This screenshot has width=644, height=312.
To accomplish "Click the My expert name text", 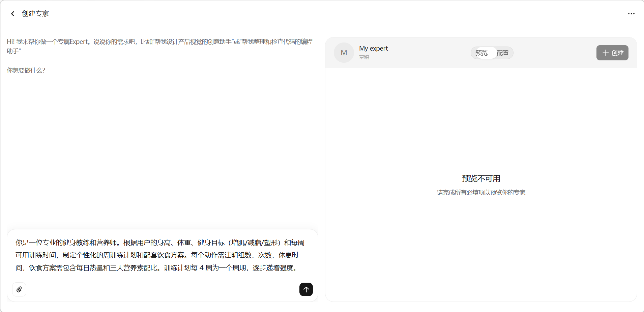I will point(373,48).
